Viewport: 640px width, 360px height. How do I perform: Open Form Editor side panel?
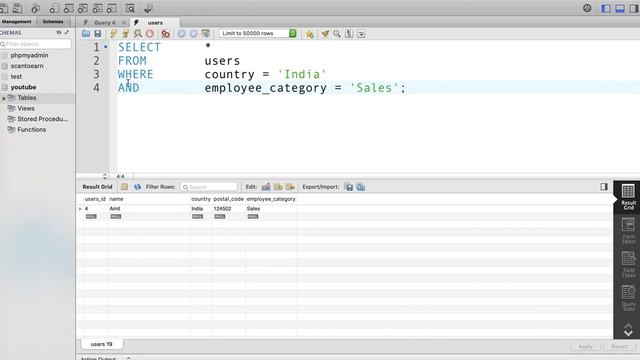tap(628, 231)
